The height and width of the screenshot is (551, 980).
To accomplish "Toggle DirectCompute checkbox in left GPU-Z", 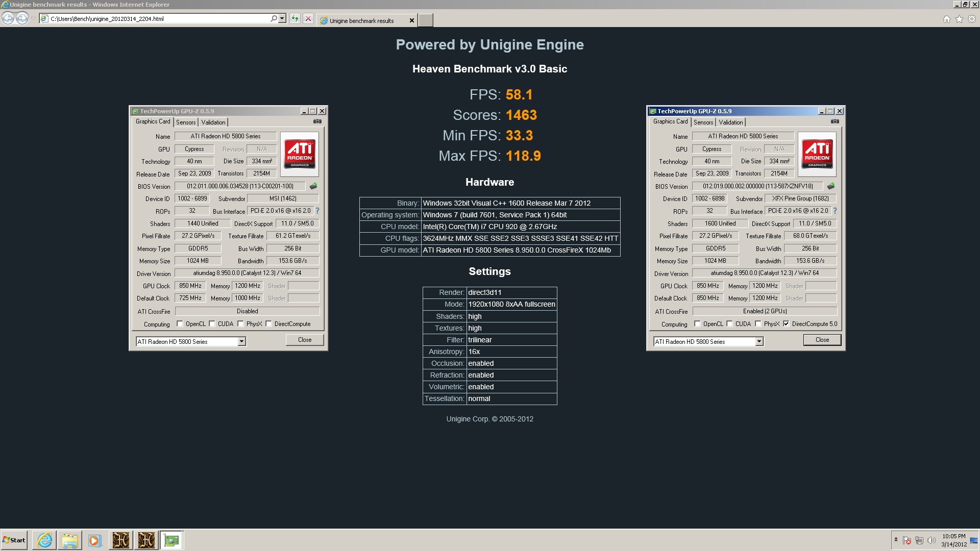I will 268,323.
